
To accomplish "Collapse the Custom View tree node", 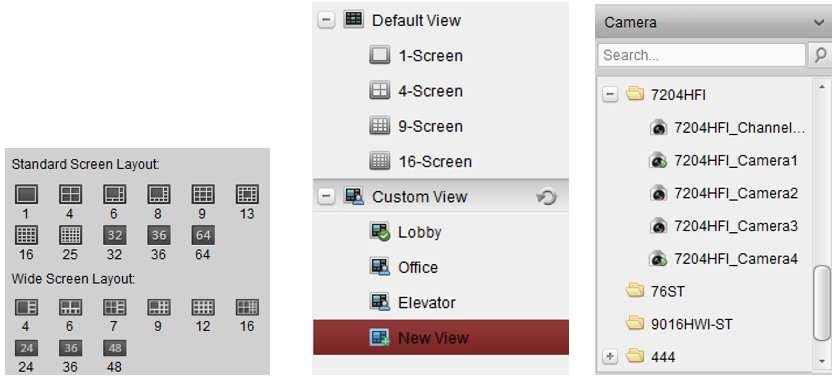I will click(x=326, y=196).
